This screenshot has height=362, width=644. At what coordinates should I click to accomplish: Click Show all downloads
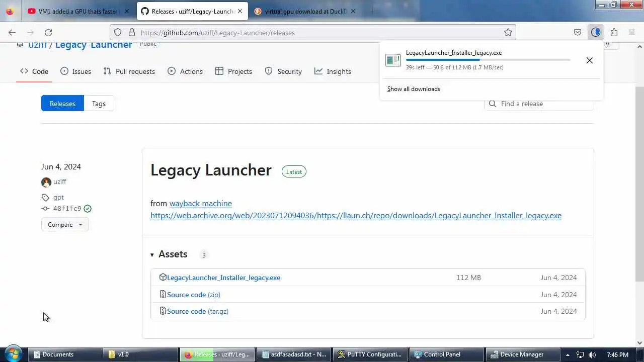tap(414, 89)
